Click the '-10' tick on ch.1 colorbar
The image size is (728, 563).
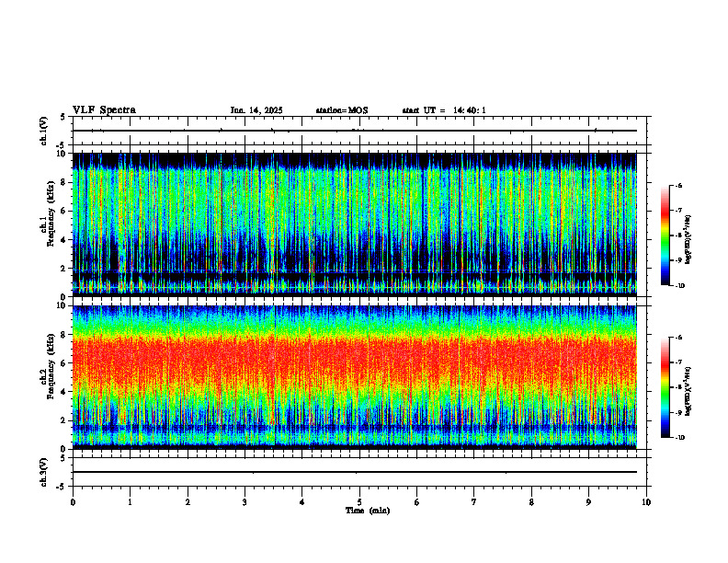tap(679, 286)
